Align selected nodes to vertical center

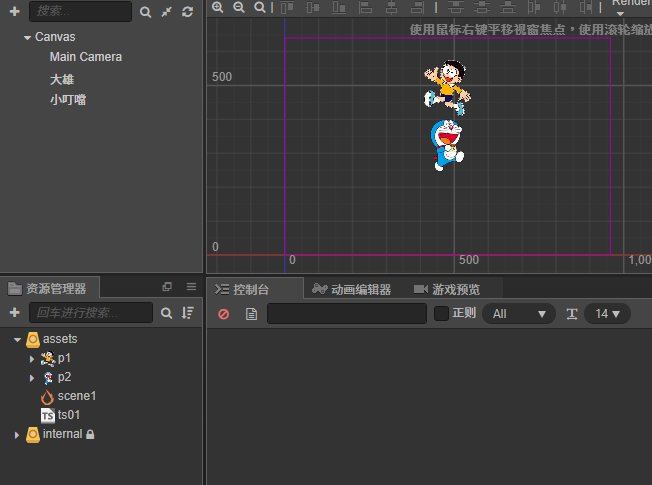313,7
